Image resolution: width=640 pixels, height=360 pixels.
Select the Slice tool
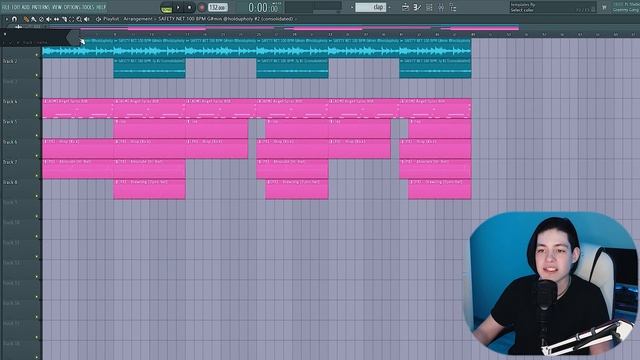64,19
